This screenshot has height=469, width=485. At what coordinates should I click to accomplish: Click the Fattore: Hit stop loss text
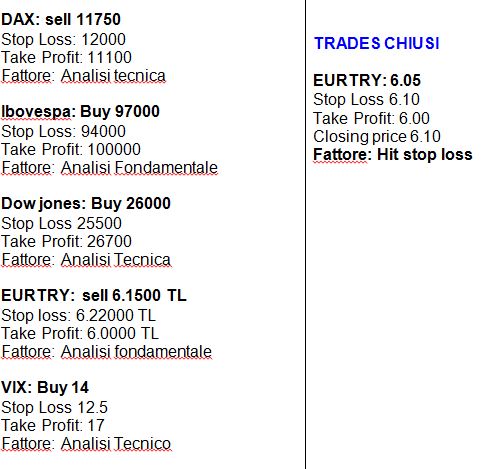(393, 155)
